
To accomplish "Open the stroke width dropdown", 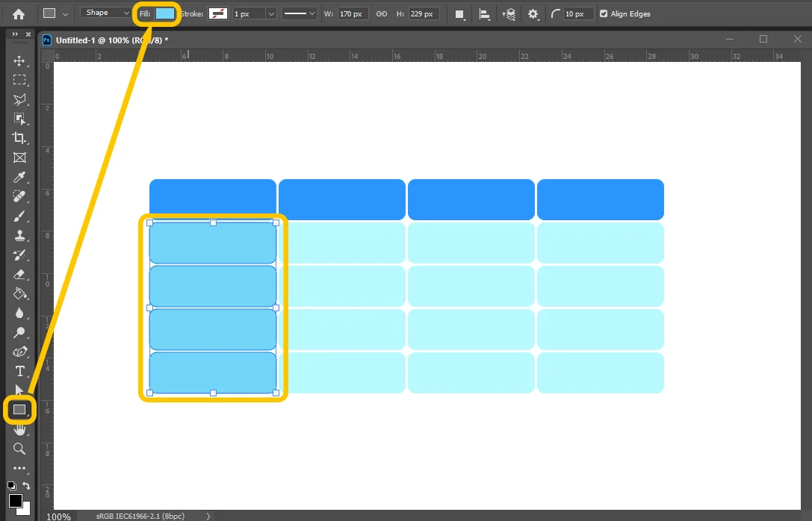I will pos(271,14).
